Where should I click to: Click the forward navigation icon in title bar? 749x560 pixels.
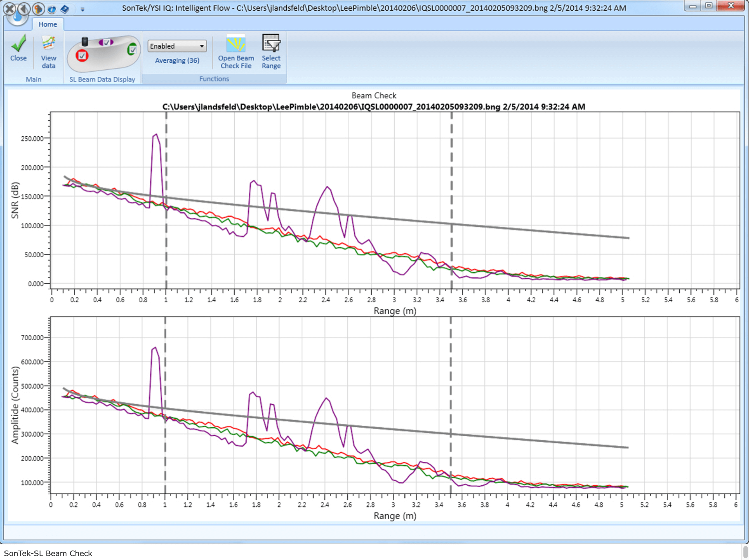(x=38, y=9)
